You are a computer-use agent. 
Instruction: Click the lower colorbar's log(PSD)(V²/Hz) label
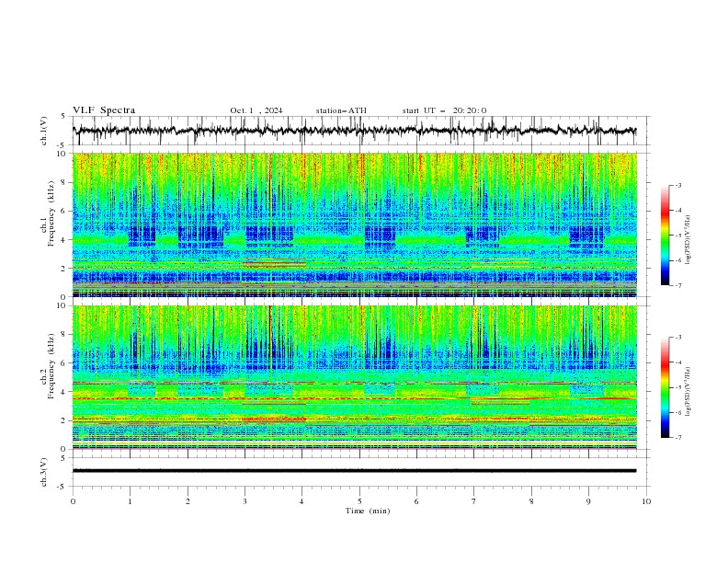tap(688, 391)
